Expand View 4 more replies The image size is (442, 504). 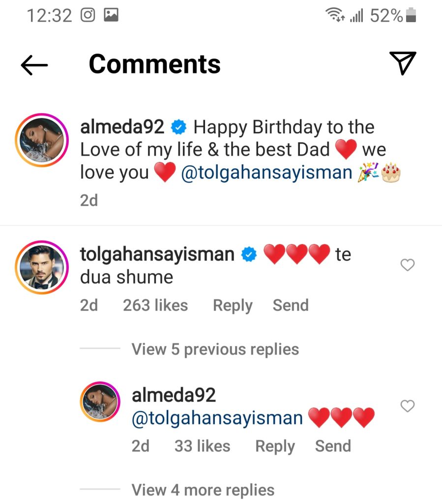(203, 490)
